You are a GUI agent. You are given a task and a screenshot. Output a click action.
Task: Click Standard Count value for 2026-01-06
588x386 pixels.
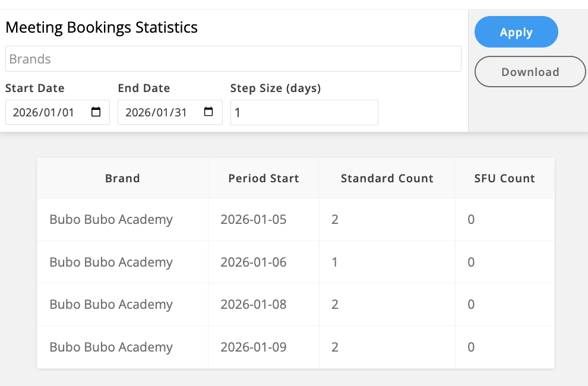tap(335, 262)
